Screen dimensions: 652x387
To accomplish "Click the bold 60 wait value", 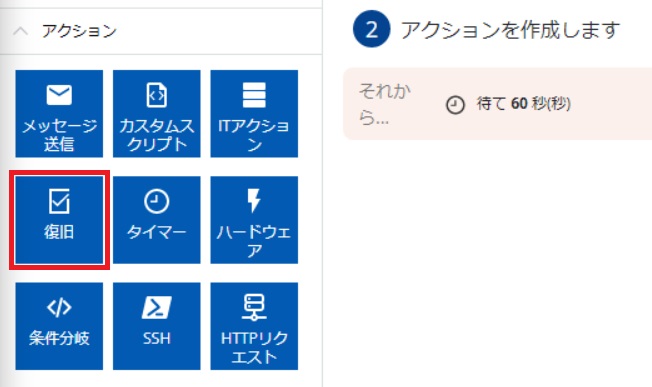I will point(519,104).
